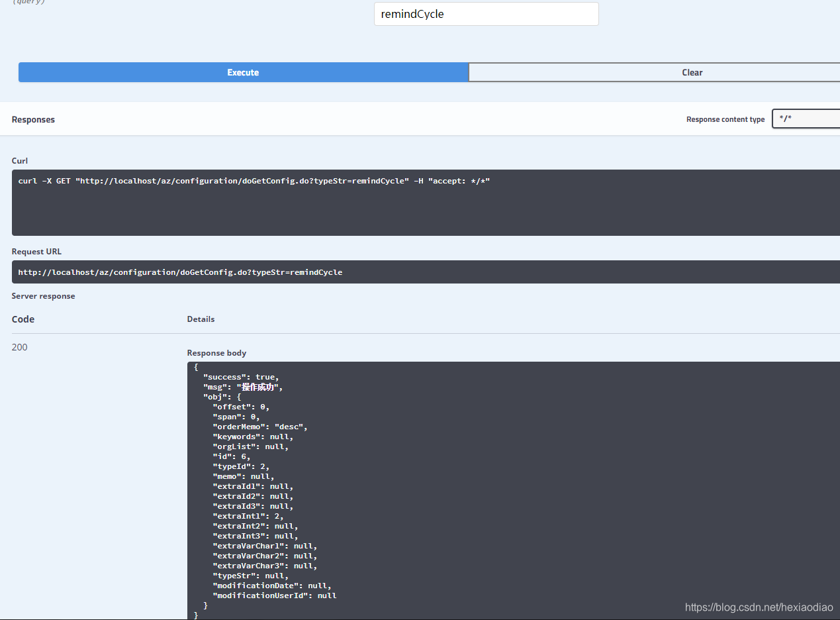
Task: Click the Request URL label
Action: click(x=36, y=252)
